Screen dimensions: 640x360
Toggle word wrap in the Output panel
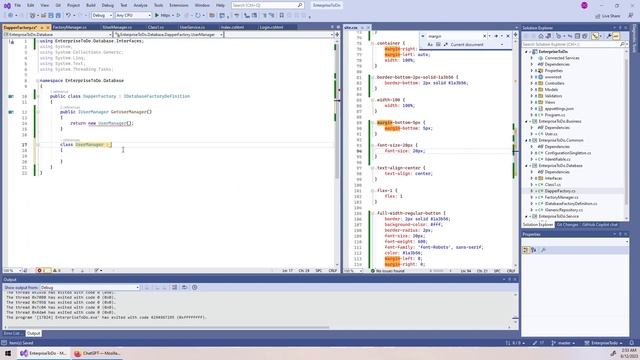[184, 287]
